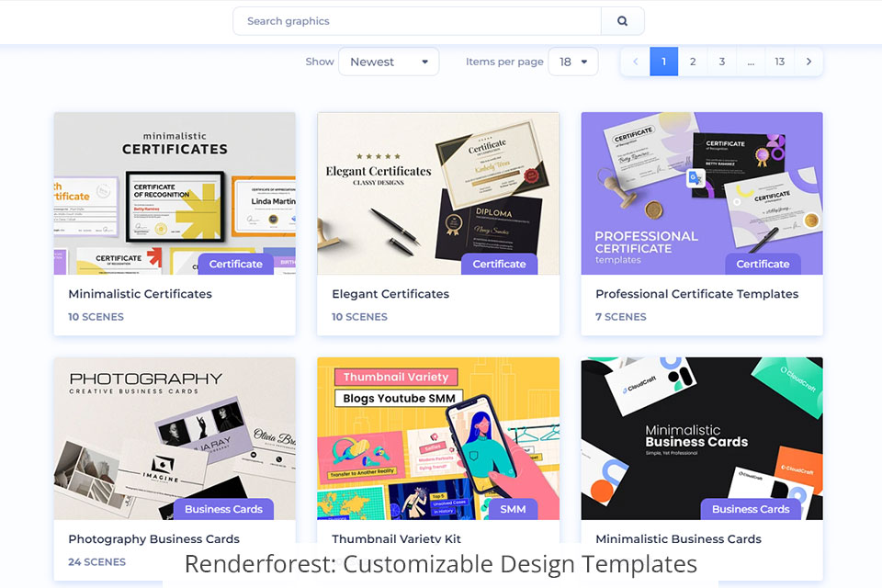Go to previous page arrow
The image size is (882, 588).
pos(636,62)
